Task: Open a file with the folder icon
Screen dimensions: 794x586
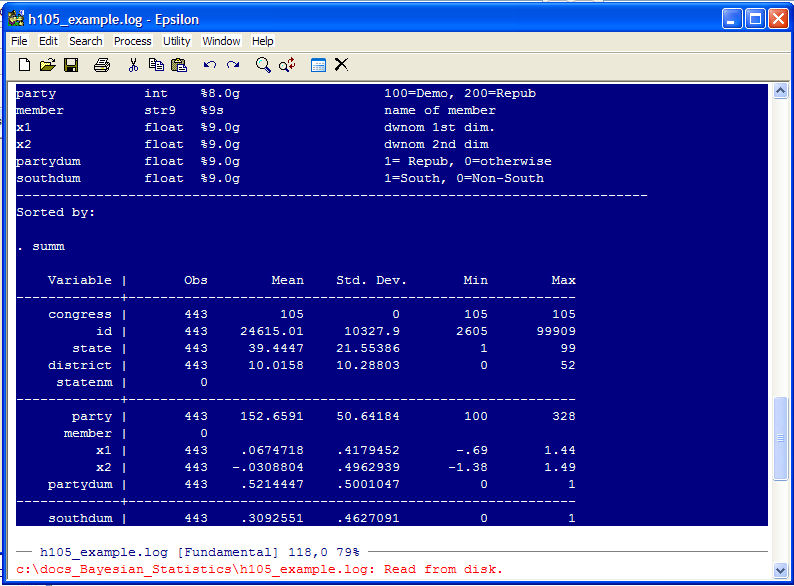Action: (47, 65)
